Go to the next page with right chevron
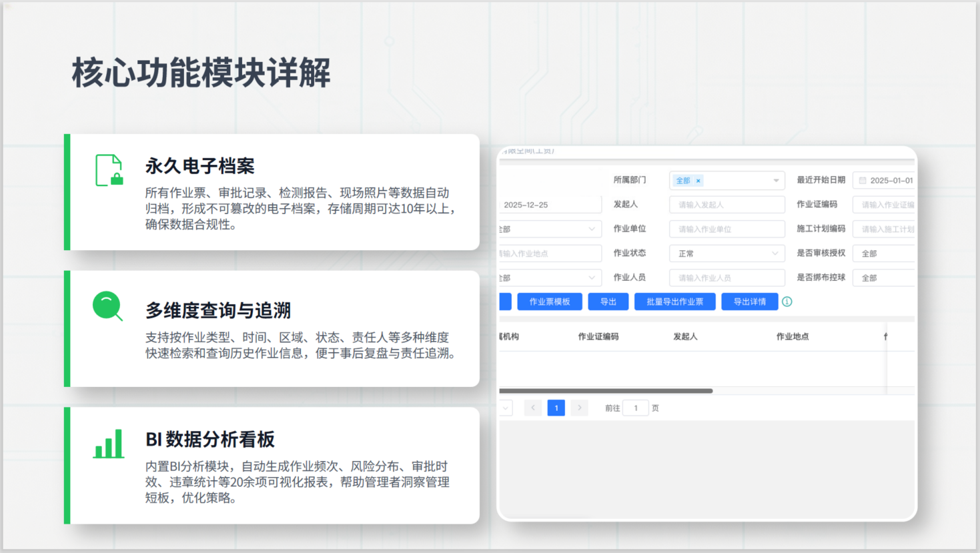This screenshot has height=553, width=980. 580,408
